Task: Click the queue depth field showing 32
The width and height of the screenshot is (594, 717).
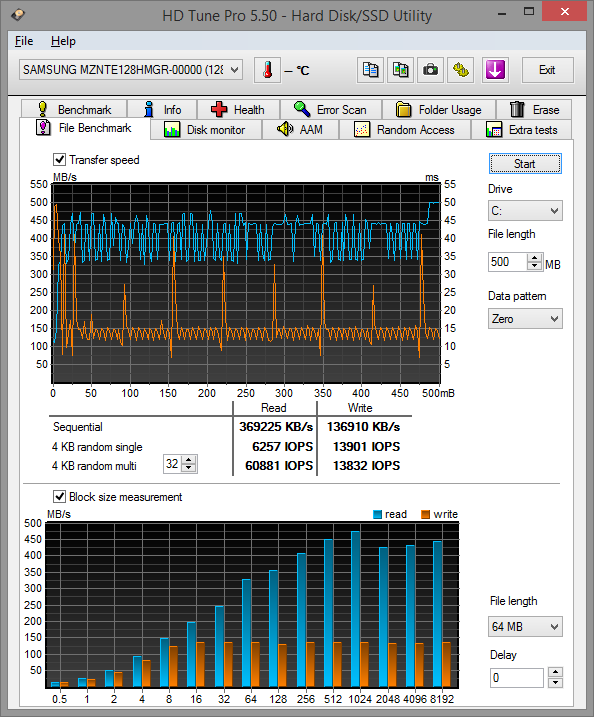Action: point(172,464)
